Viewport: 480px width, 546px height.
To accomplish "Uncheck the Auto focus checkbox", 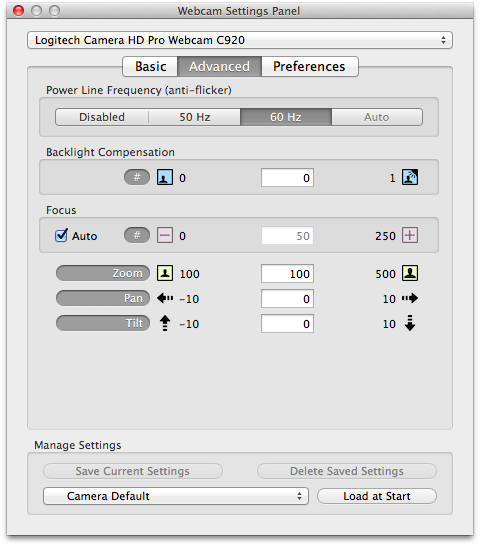I will pos(61,235).
